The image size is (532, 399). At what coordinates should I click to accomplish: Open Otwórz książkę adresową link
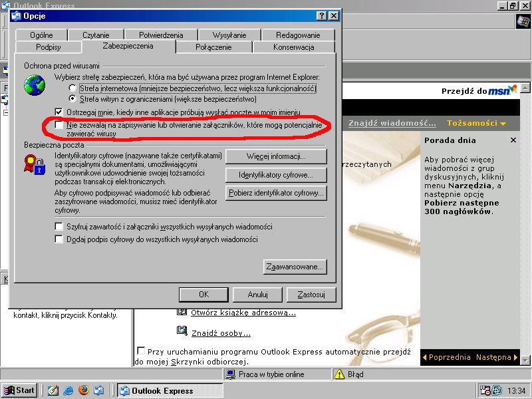tap(243, 313)
